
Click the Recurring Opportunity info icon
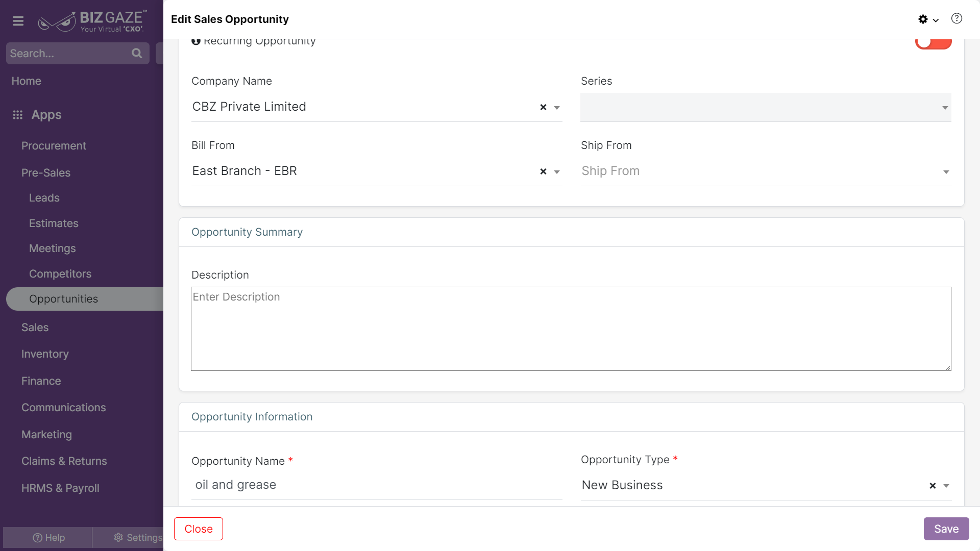point(195,41)
